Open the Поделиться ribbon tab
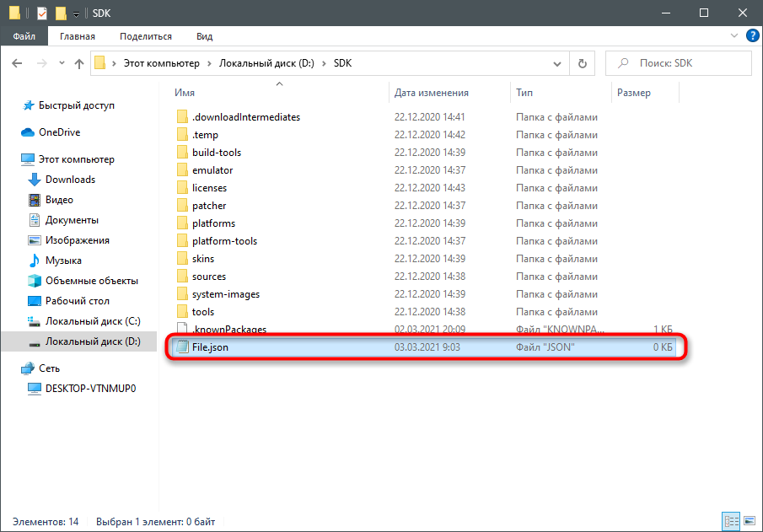The width and height of the screenshot is (763, 532). pos(145,36)
